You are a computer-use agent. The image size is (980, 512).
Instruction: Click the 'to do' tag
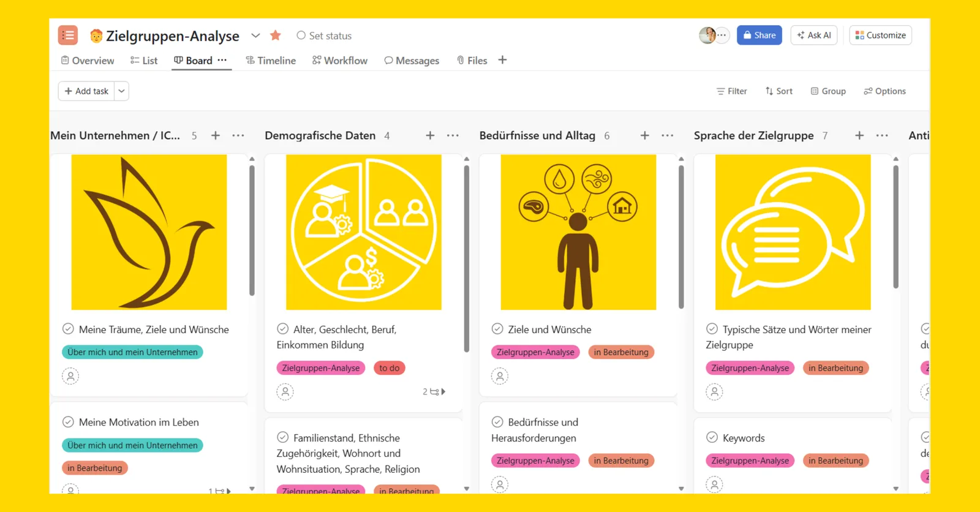(x=390, y=368)
